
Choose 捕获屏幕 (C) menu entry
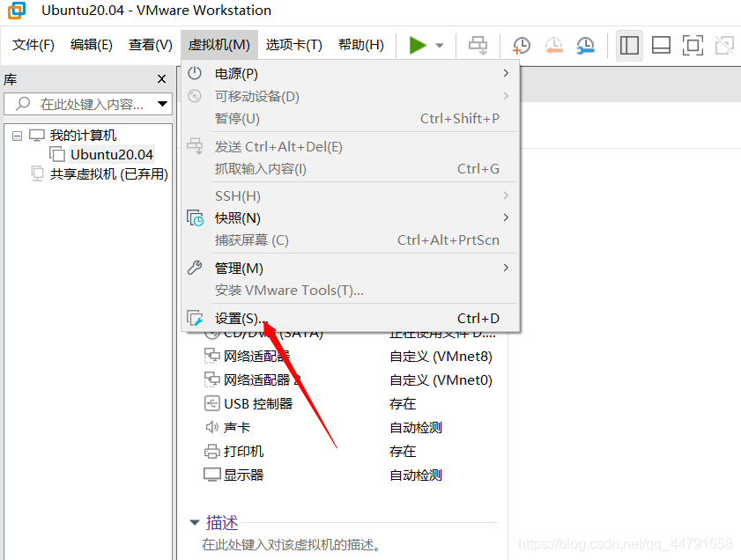click(x=351, y=240)
